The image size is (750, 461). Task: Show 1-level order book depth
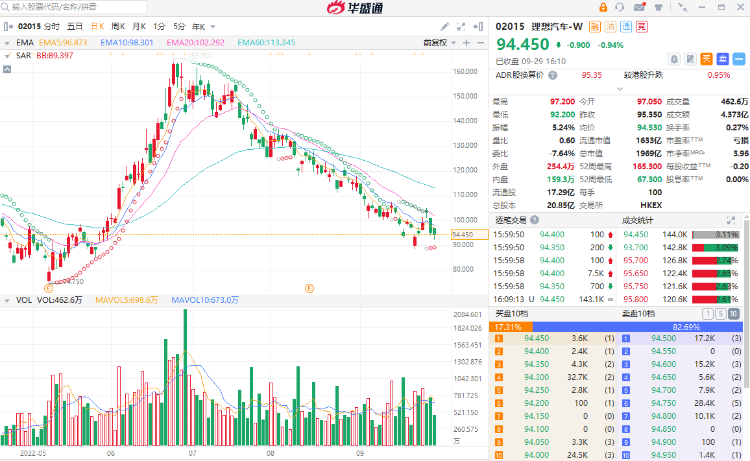(708, 313)
